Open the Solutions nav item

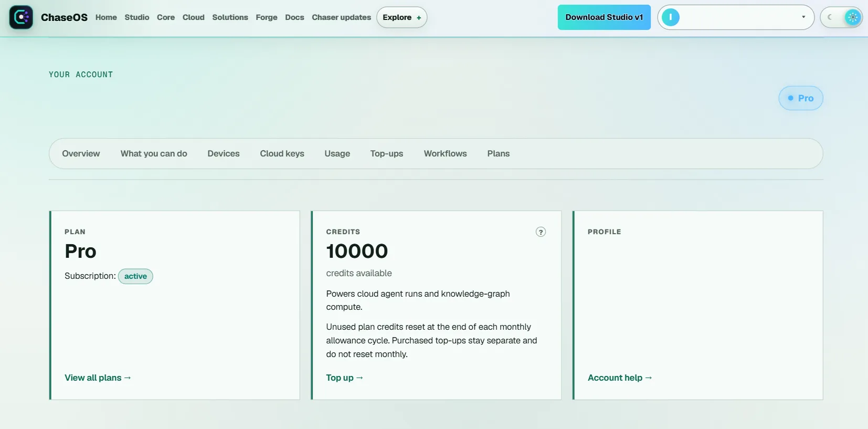tap(230, 17)
